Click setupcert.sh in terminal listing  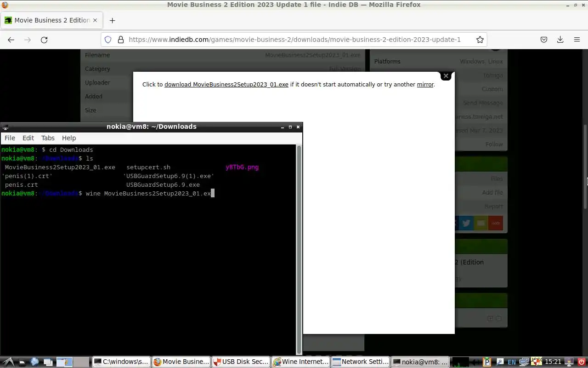pyautogui.click(x=148, y=167)
